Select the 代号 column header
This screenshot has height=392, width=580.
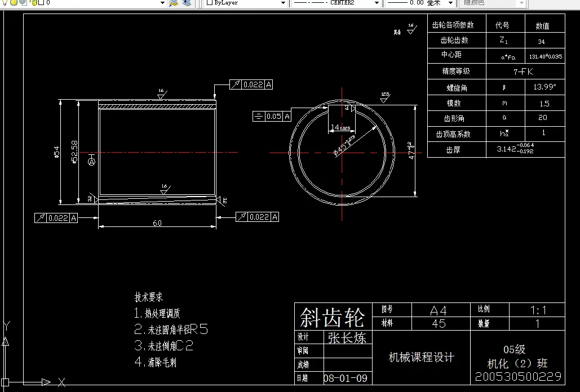502,25
